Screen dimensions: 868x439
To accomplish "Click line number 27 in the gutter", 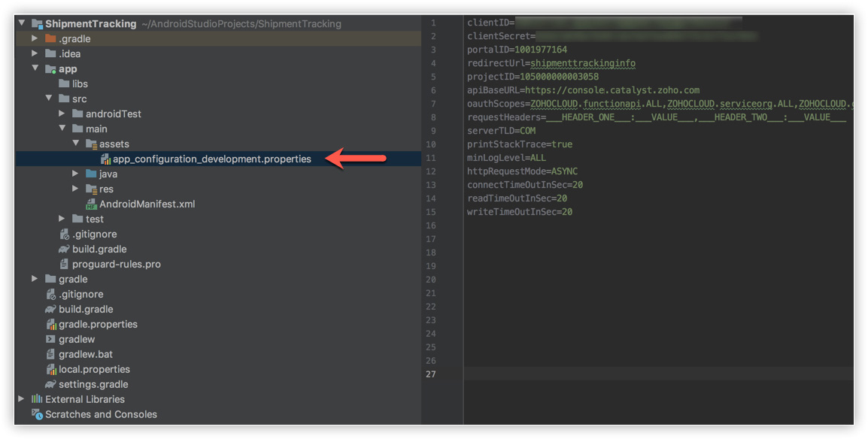I will coord(431,374).
